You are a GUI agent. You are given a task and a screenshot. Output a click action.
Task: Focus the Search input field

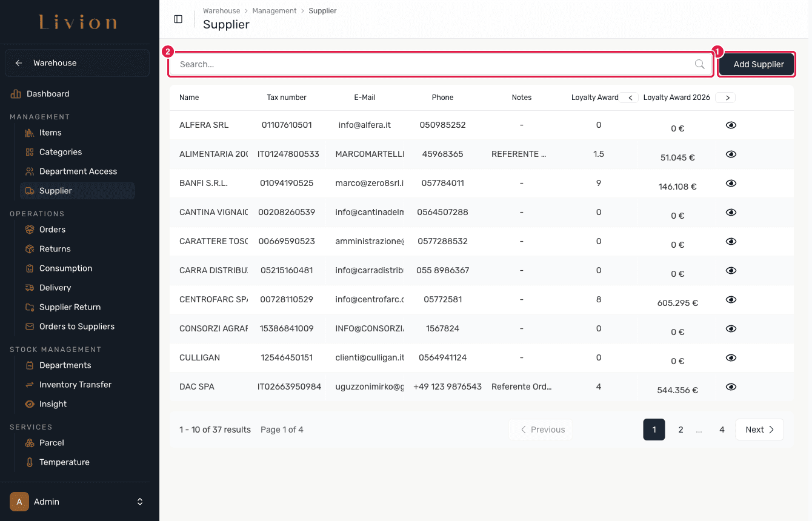coord(441,64)
